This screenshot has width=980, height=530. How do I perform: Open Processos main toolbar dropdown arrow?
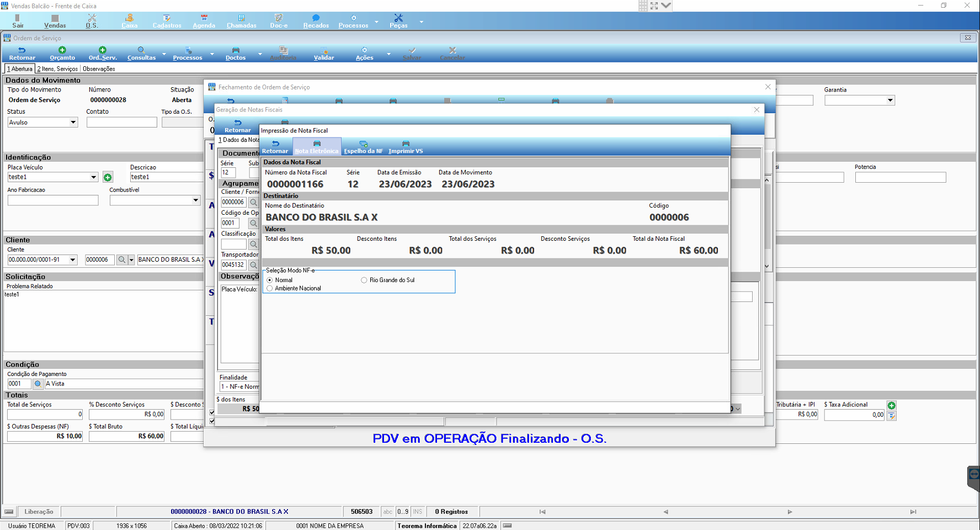click(376, 22)
